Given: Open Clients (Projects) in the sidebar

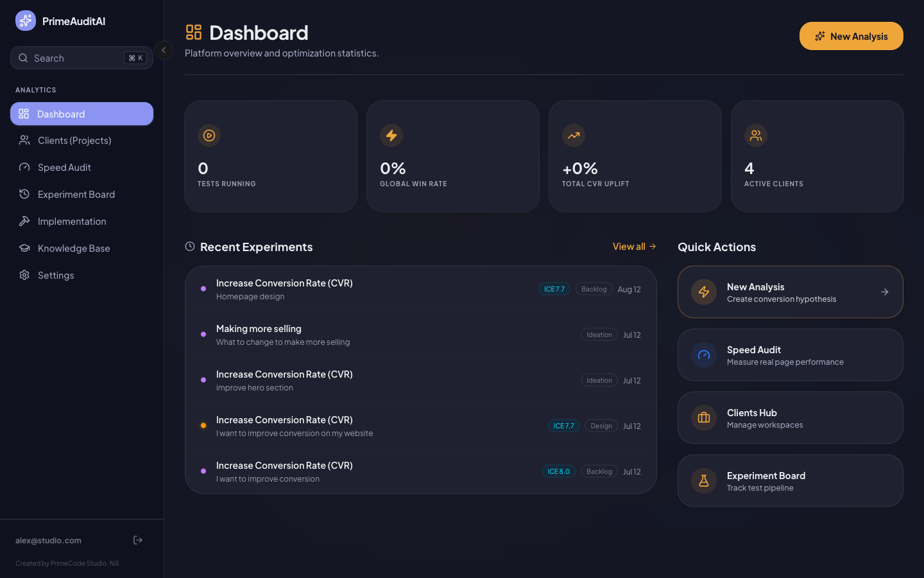Looking at the screenshot, I should coord(81,140).
